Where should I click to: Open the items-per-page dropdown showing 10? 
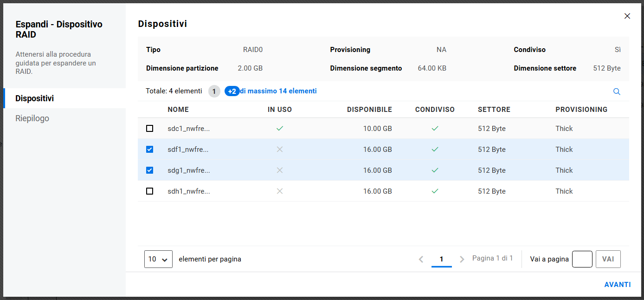158,259
